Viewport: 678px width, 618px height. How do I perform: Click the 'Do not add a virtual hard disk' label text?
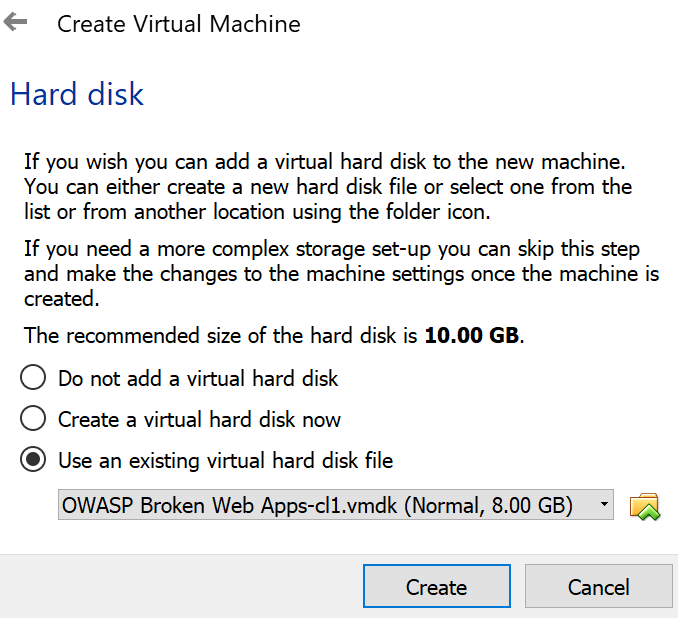pos(198,379)
